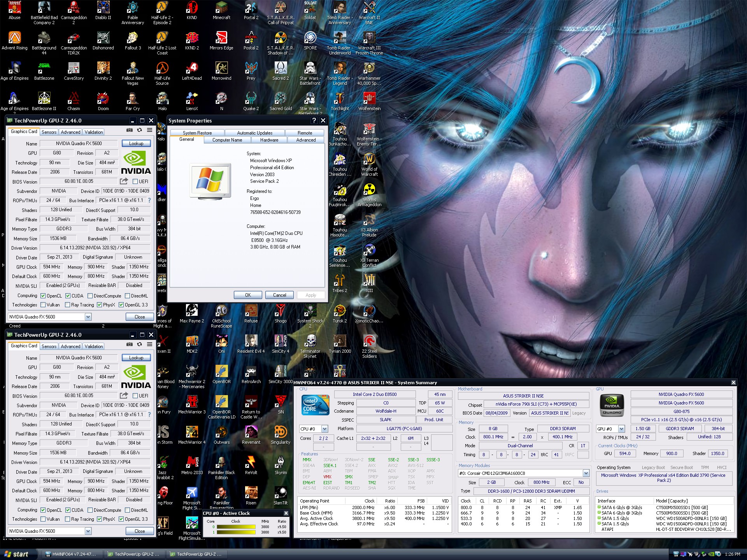The image size is (747, 560).
Task: Open hamburger menu in top GPU-Z window
Action: (149, 130)
